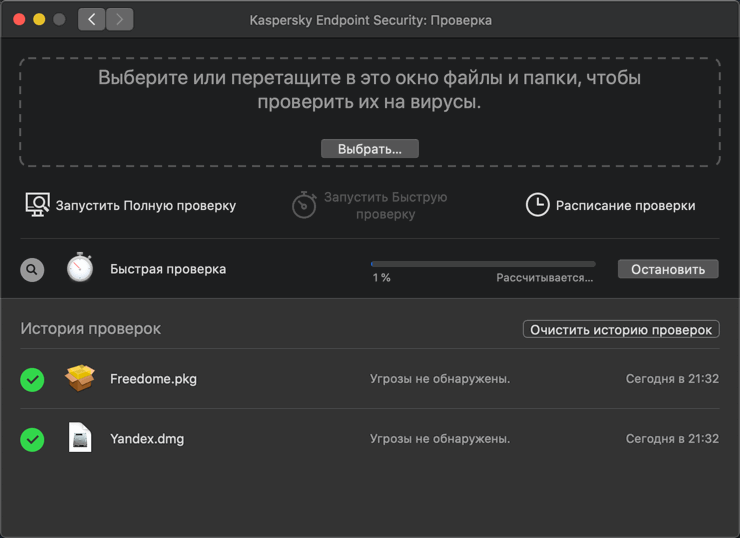
Task: Click the quick scan progress bar
Action: tap(483, 264)
